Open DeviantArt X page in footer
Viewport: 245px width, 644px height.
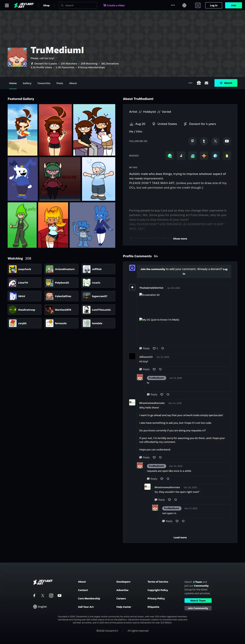tap(43, 596)
